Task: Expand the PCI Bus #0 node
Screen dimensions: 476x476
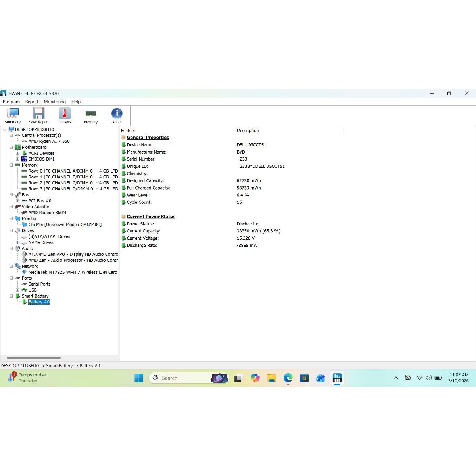Action: [18, 201]
